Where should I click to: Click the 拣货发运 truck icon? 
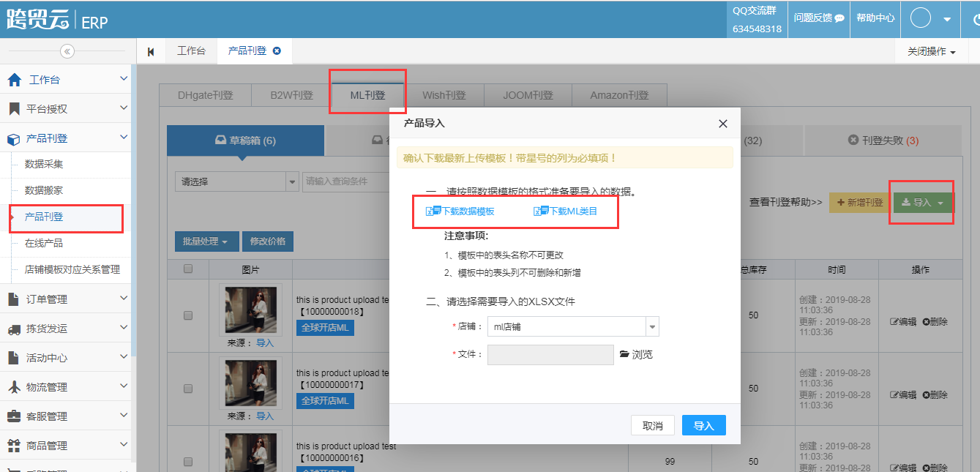click(14, 329)
